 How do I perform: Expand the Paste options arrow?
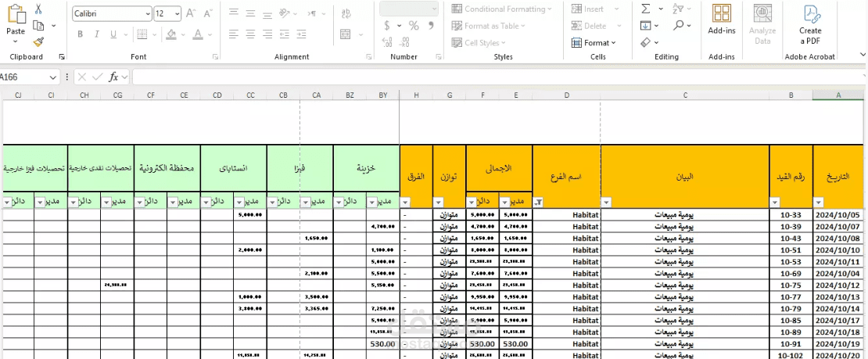click(x=16, y=41)
